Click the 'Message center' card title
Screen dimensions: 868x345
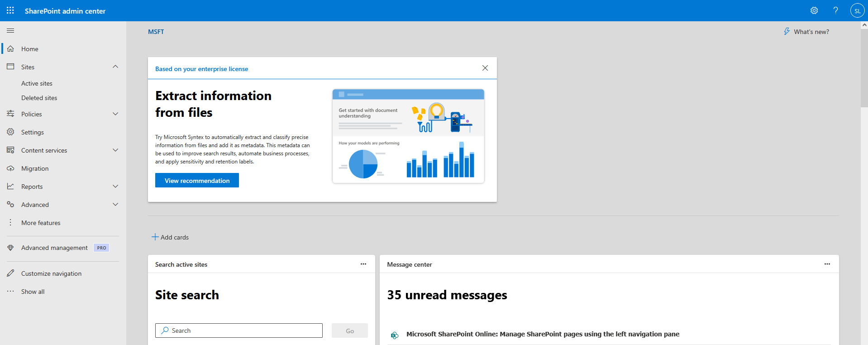coord(410,264)
